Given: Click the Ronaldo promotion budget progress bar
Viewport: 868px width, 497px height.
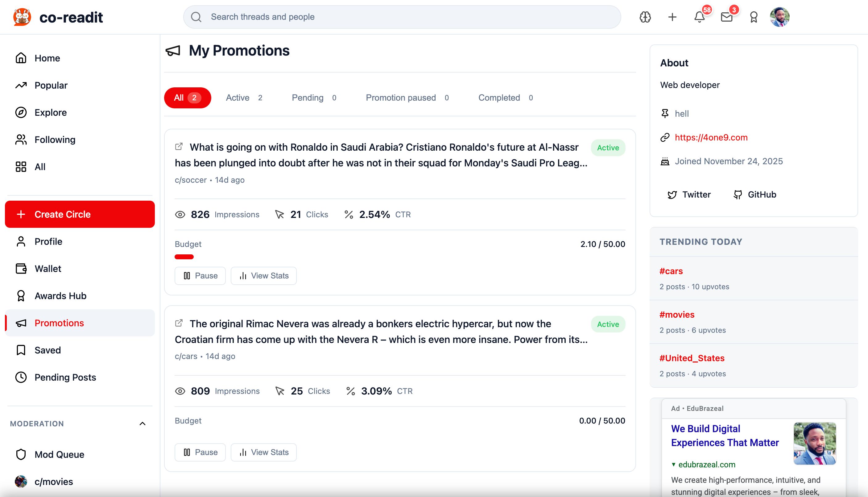Looking at the screenshot, I should 184,257.
